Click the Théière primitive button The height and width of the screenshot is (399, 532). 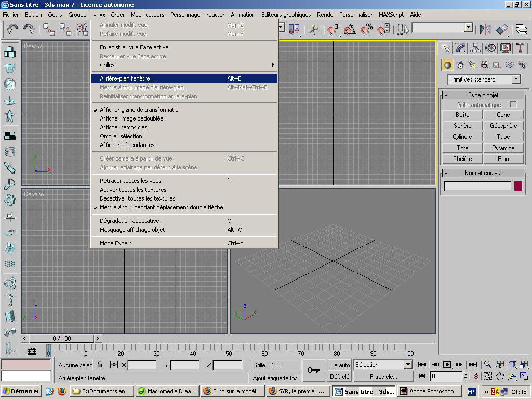pos(462,159)
